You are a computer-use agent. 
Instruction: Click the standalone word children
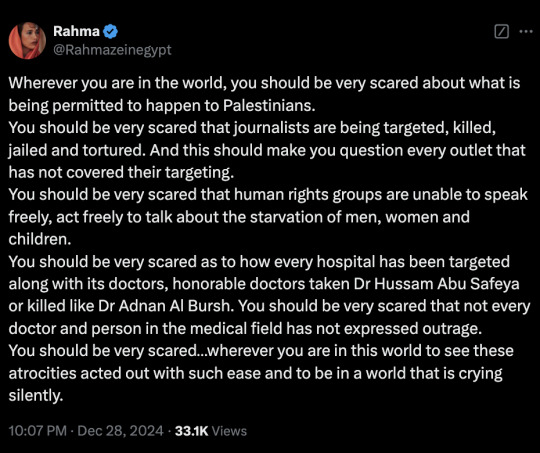click(40, 239)
